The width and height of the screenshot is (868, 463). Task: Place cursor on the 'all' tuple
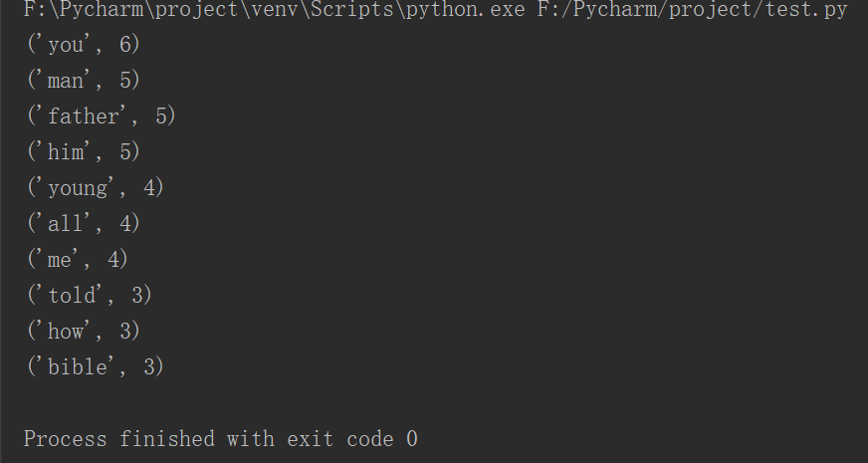point(84,224)
